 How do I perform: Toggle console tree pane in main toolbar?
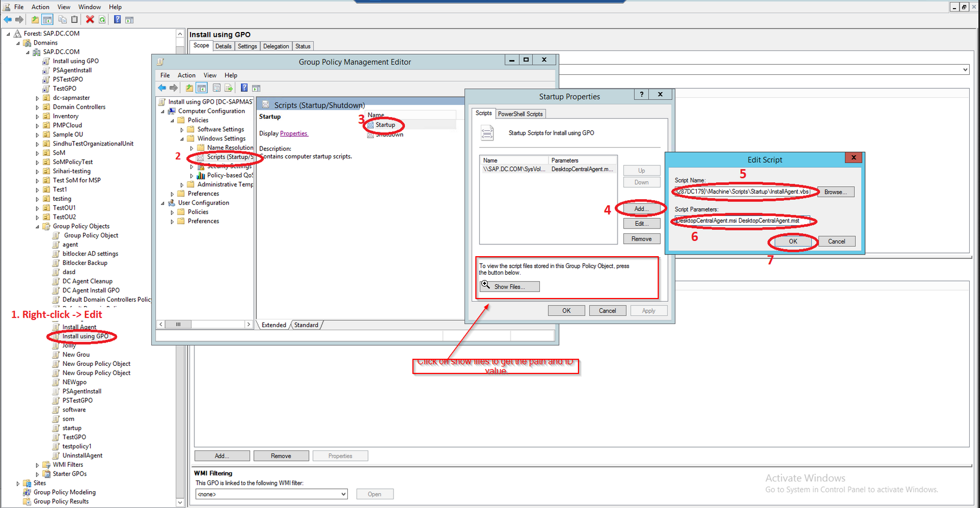point(47,20)
